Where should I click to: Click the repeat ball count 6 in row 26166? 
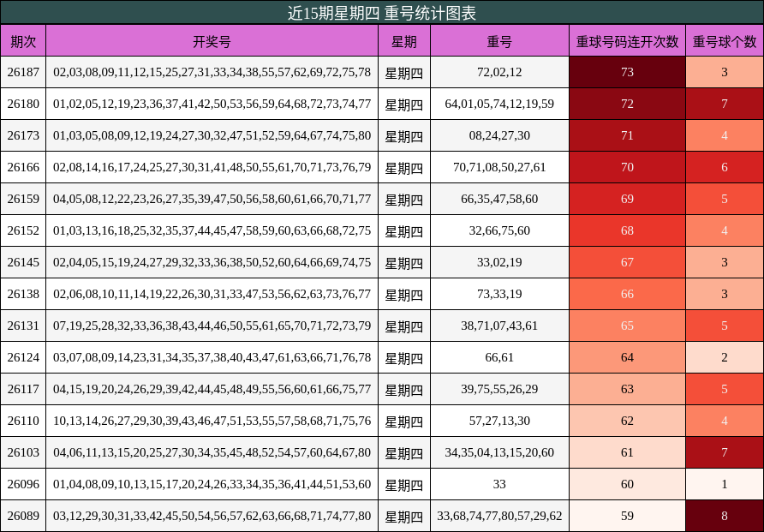(725, 167)
